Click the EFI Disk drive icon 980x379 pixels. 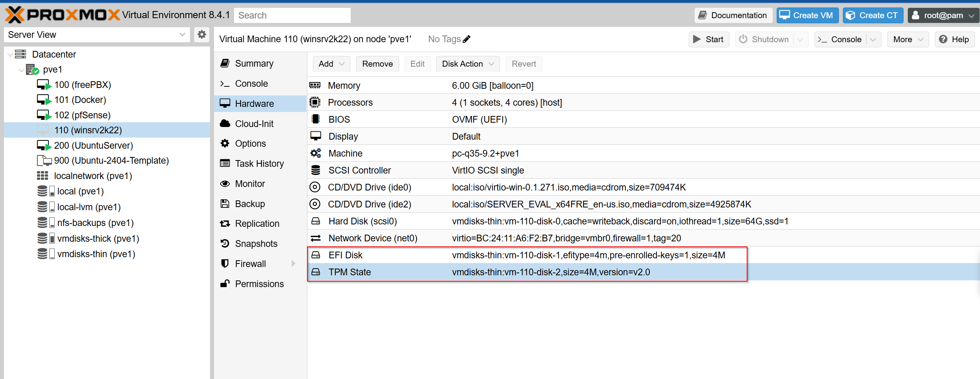click(x=316, y=255)
